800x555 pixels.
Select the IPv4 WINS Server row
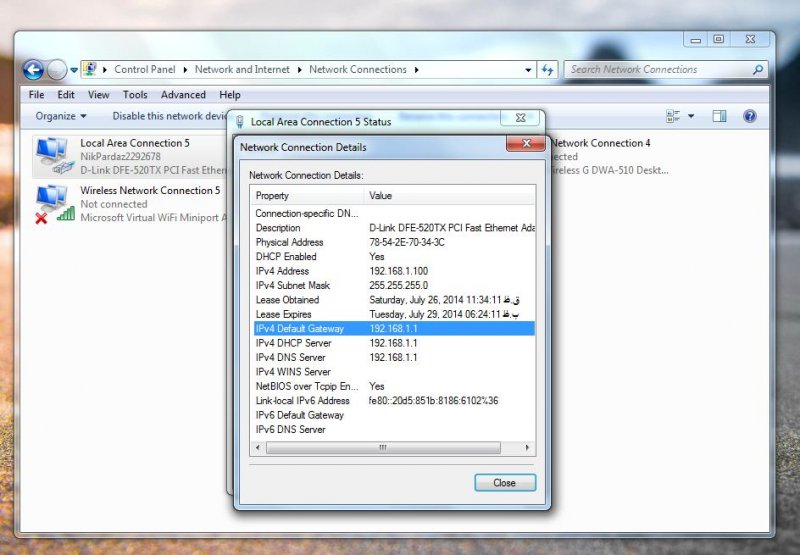tap(394, 372)
